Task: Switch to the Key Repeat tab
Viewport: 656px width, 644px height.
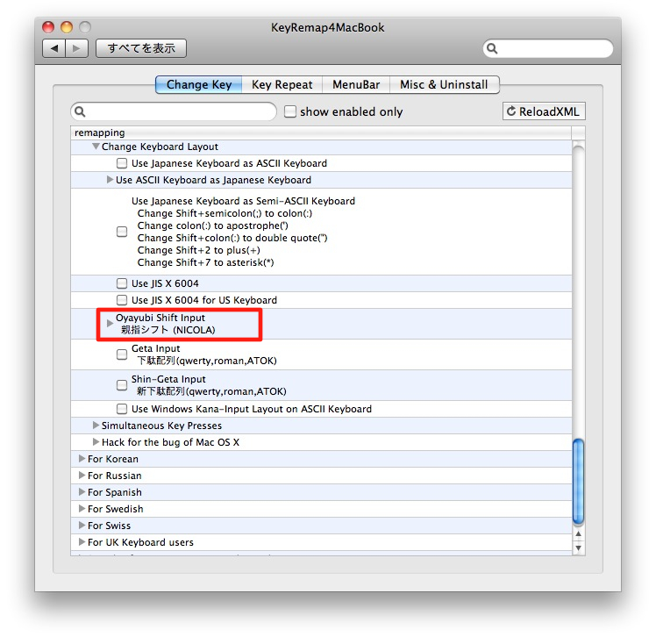Action: pos(282,85)
